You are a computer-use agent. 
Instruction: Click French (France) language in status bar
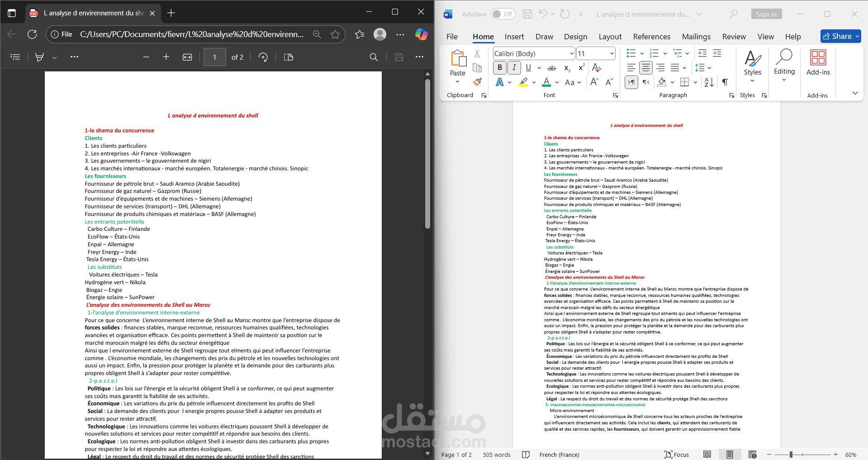[x=559, y=455]
